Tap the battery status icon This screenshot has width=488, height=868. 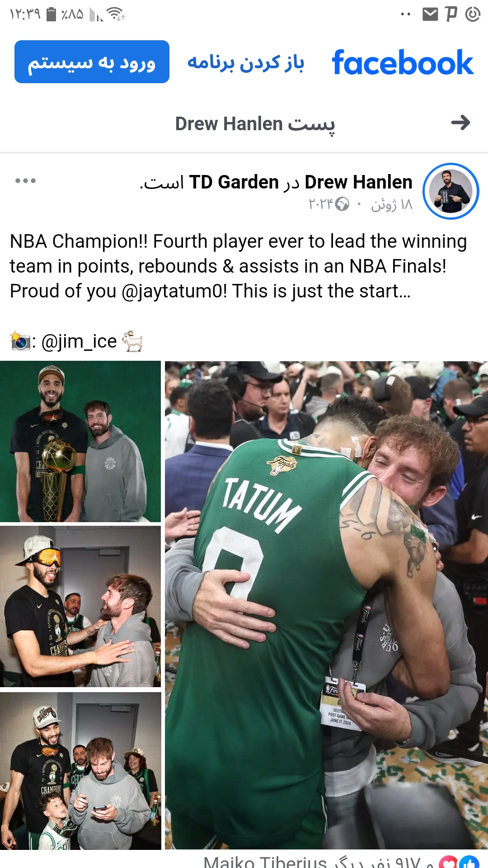click(52, 14)
